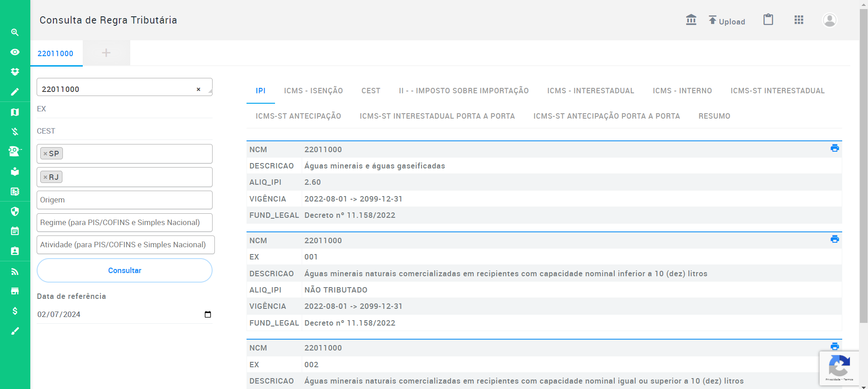Open the ICMS - INTERNO tab
Image resolution: width=868 pixels, height=389 pixels.
(683, 91)
